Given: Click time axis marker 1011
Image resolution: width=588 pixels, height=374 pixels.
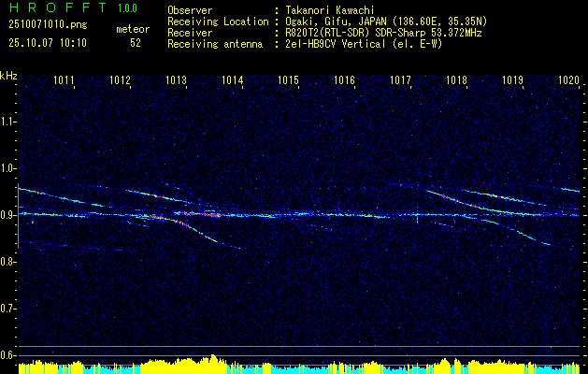Looking at the screenshot, I should pos(64,79).
